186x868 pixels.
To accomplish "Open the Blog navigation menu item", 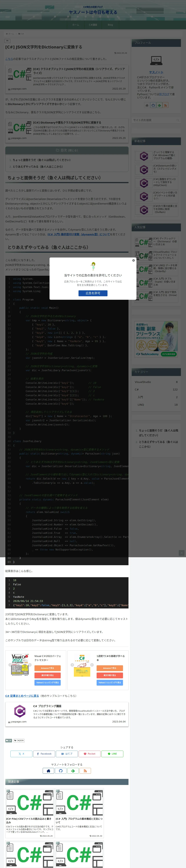I will [110, 25].
